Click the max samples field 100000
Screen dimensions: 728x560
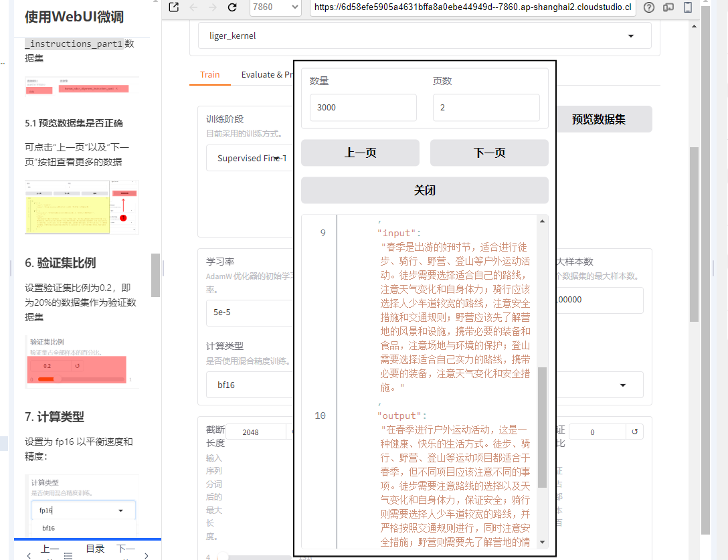(600, 300)
